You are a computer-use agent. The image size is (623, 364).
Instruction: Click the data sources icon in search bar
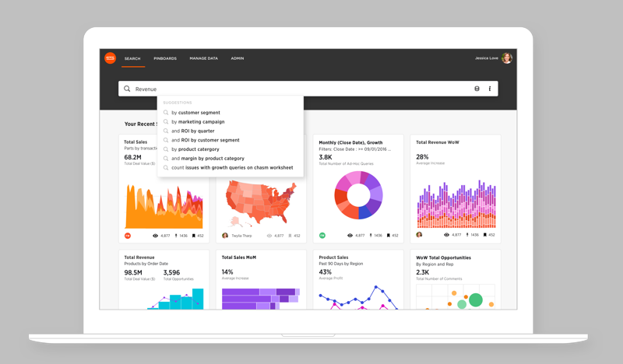pyautogui.click(x=477, y=89)
